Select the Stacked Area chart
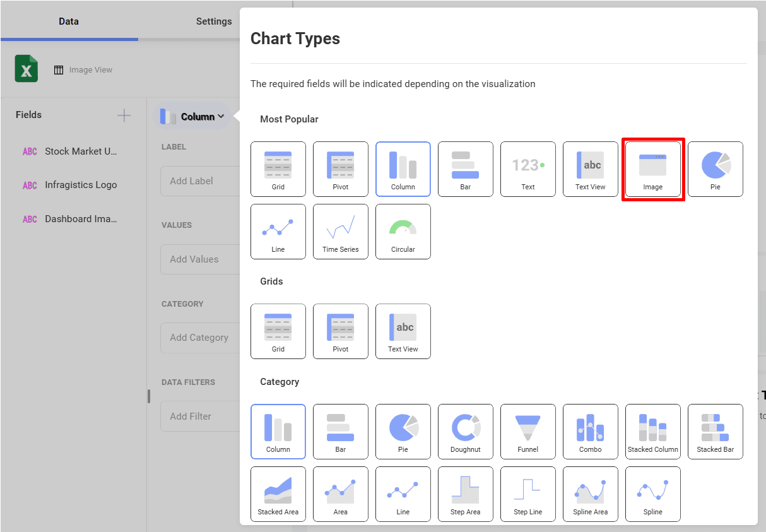Viewport: 766px width, 532px height. coord(278,494)
